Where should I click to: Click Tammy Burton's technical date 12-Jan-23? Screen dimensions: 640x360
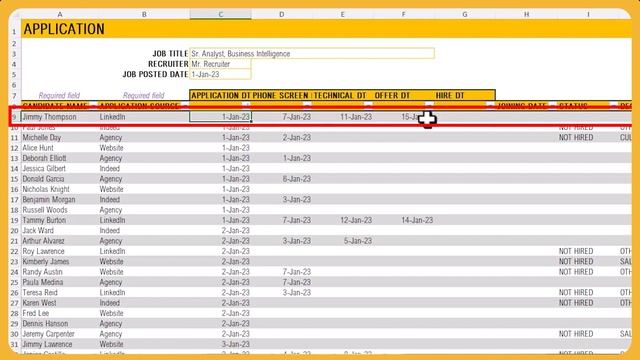pos(356,220)
